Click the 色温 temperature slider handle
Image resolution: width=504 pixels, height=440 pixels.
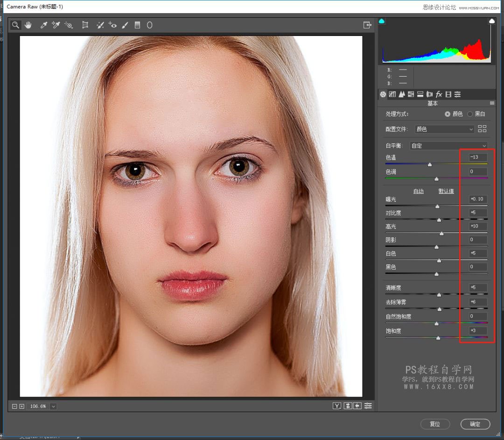(x=430, y=164)
